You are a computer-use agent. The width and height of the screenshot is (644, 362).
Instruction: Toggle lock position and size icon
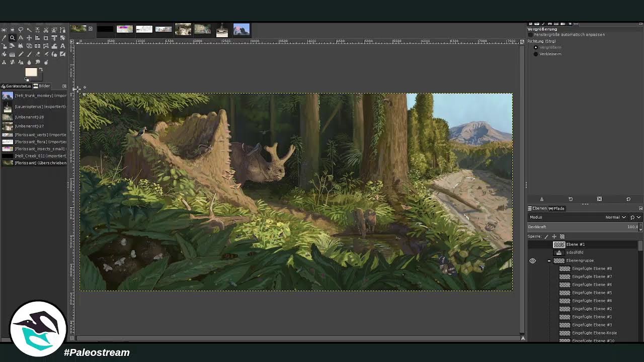(554, 236)
